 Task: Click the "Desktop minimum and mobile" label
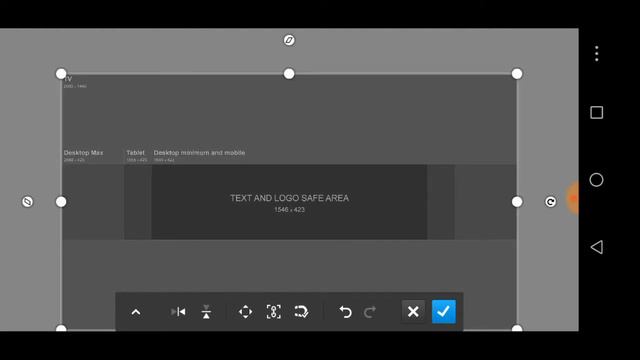(x=199, y=153)
